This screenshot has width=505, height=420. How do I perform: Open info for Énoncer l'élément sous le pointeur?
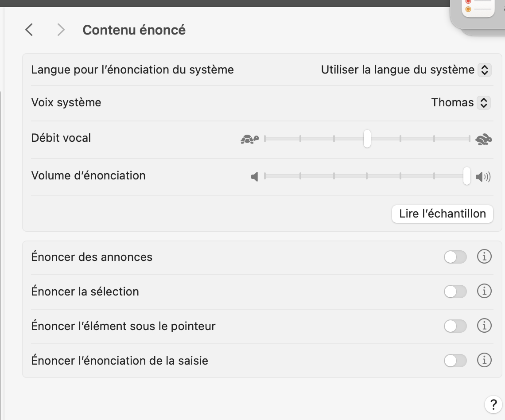point(484,326)
